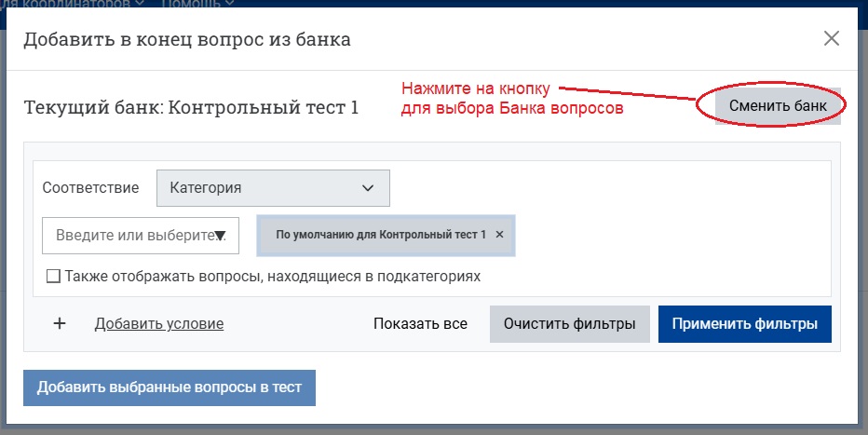Screen dimensions: 868x435
Task: Open the Добавить условие link
Action: 159,324
